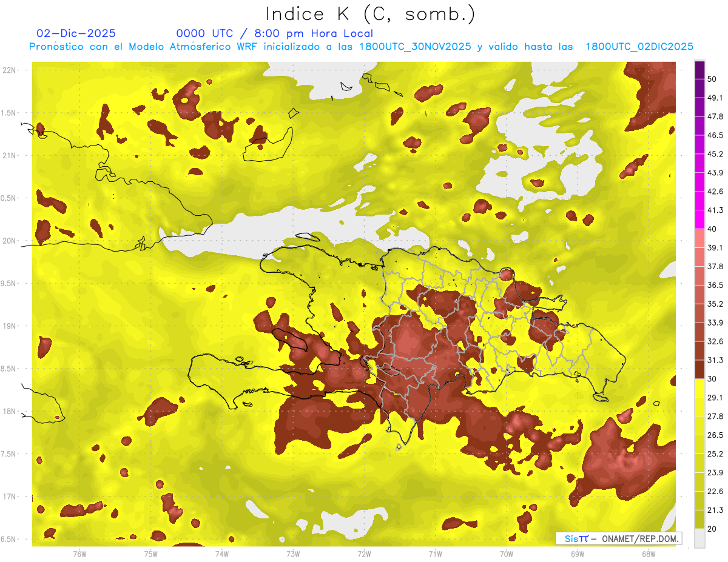Click the color scale value 39.1
Viewport: 728px width, 562px height.
pyautogui.click(x=715, y=247)
